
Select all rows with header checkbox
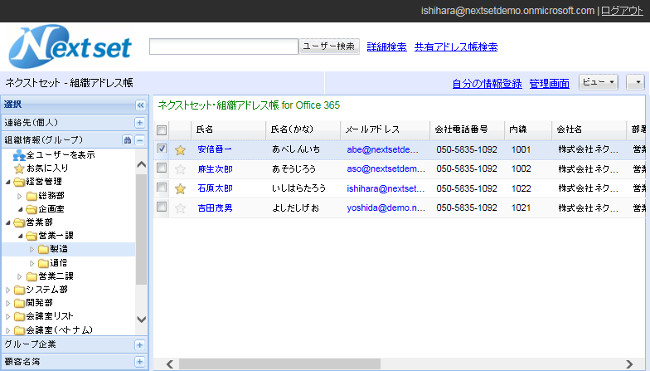point(162,130)
